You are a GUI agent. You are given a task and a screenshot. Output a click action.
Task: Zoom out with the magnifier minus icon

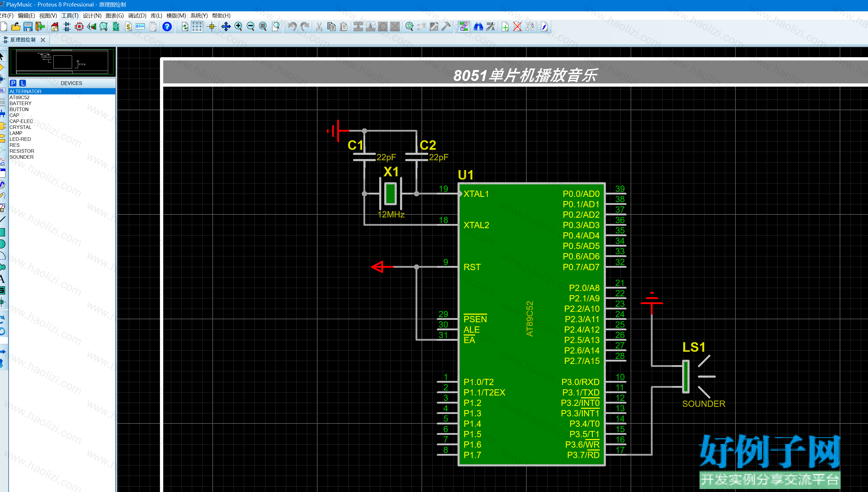coord(251,27)
